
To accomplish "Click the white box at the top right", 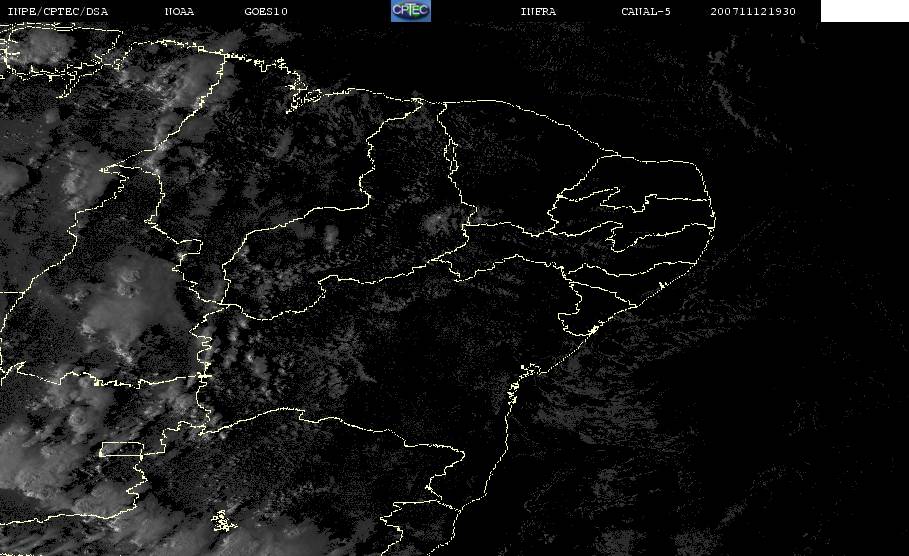I will tap(865, 11).
